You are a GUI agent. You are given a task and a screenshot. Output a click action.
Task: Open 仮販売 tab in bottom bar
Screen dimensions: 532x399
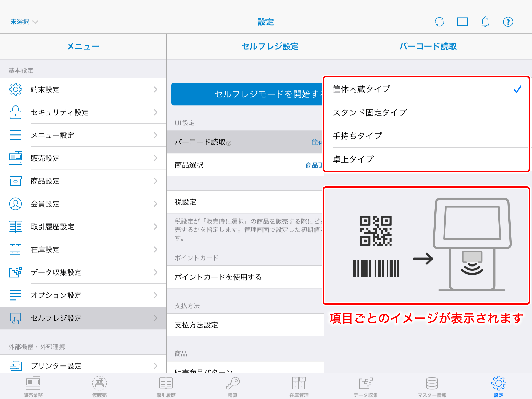coord(99,387)
